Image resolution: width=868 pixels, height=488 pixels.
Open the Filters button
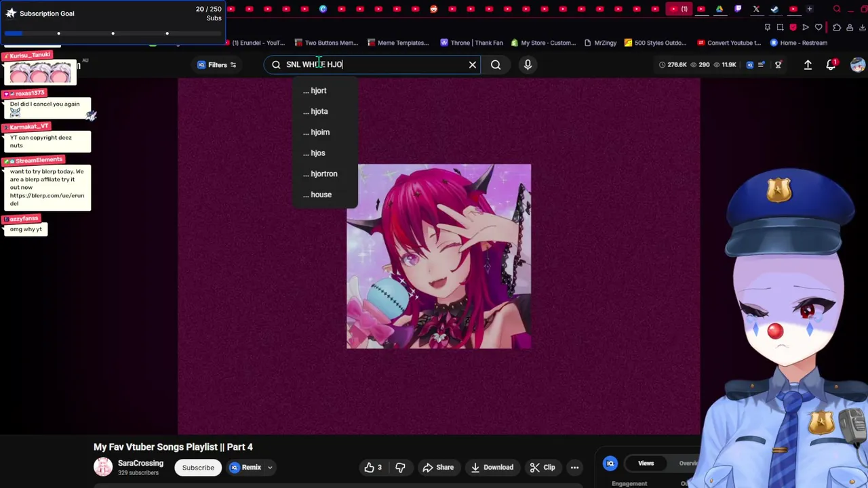pyautogui.click(x=217, y=64)
